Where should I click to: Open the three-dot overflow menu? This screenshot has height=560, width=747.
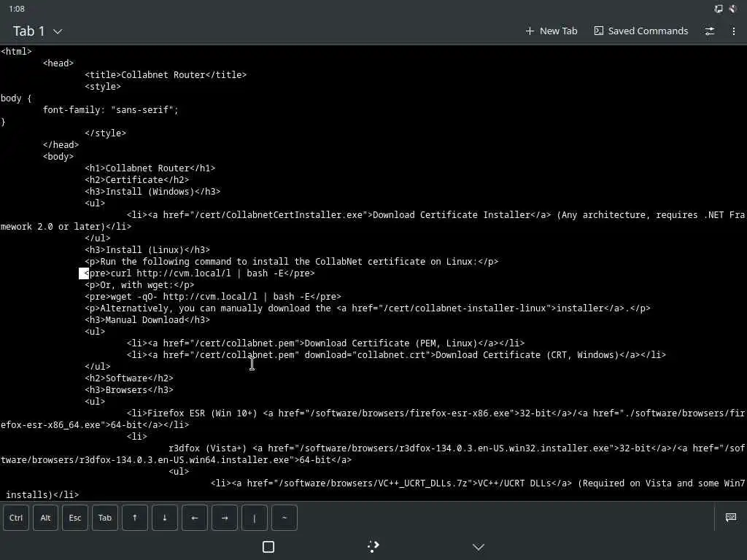(734, 31)
